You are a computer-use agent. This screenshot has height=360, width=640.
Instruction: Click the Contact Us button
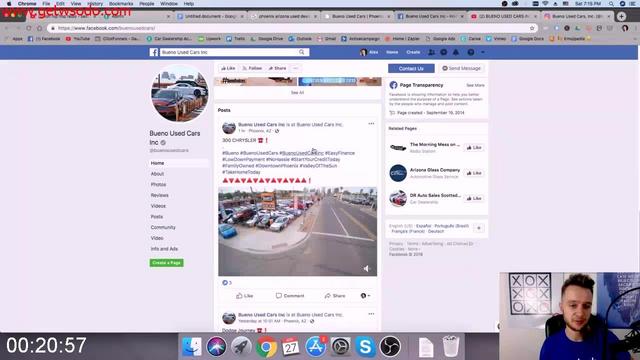point(411,68)
